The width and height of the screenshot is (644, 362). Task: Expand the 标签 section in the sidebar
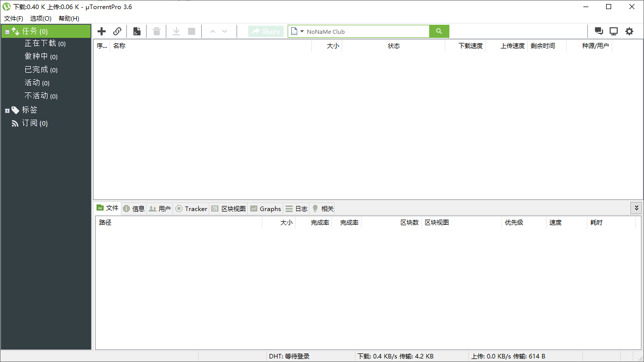7,110
